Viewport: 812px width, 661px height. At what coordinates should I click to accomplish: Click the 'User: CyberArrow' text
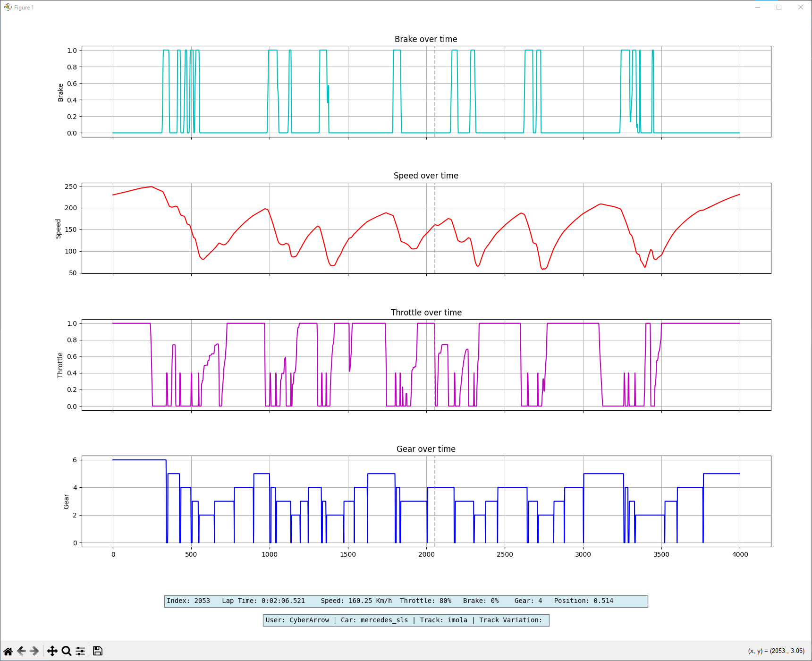pyautogui.click(x=297, y=620)
